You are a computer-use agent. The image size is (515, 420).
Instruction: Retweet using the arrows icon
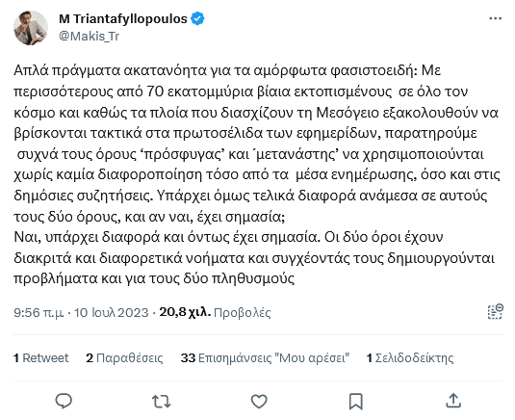[x=162, y=402]
